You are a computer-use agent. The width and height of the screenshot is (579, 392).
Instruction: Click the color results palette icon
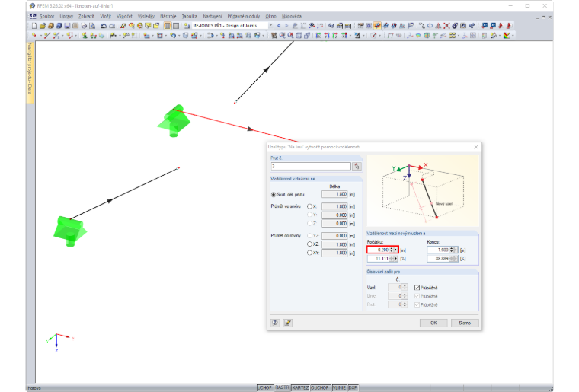(507, 36)
